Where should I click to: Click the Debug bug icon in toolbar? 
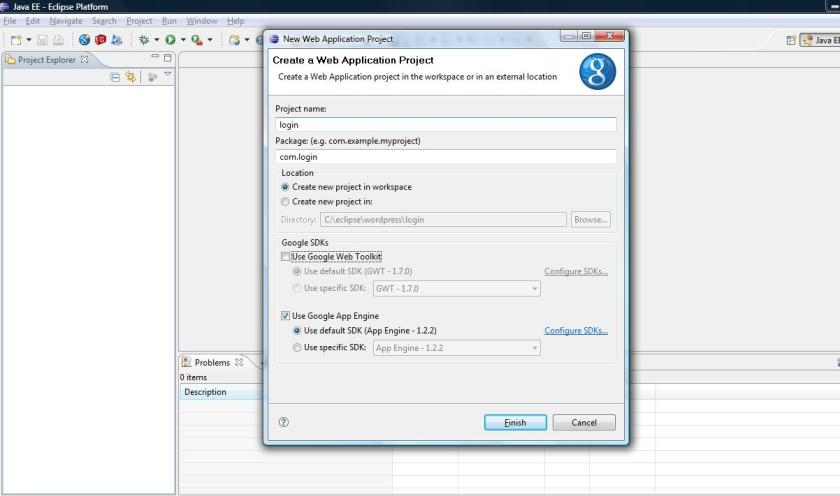point(144,40)
